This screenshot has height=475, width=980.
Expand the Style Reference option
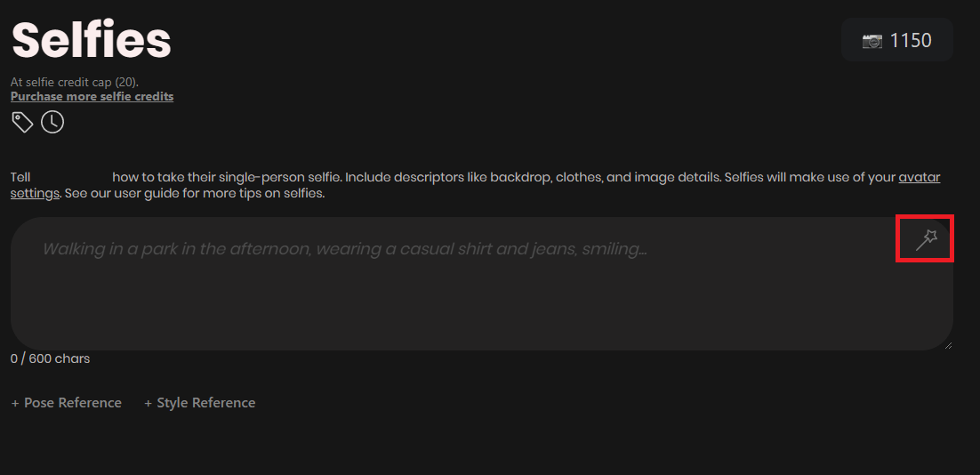coord(199,403)
